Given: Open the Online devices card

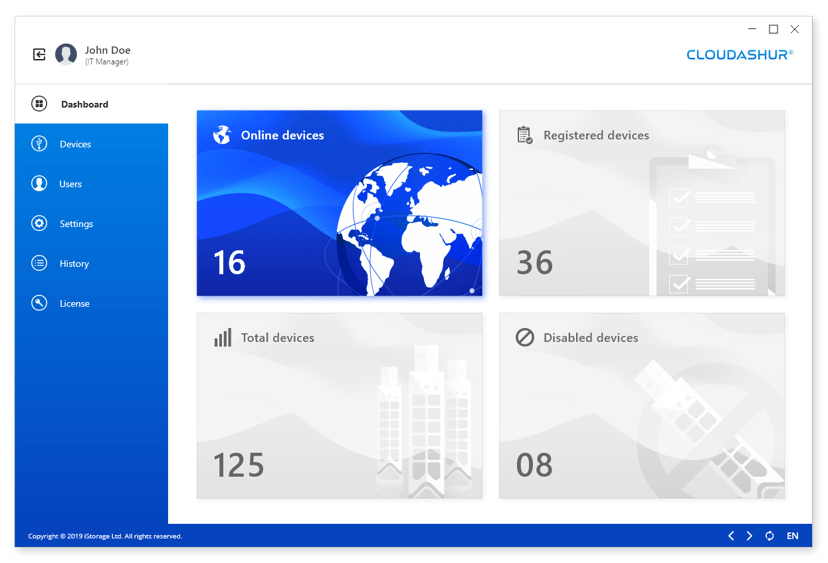Looking at the screenshot, I should (339, 203).
